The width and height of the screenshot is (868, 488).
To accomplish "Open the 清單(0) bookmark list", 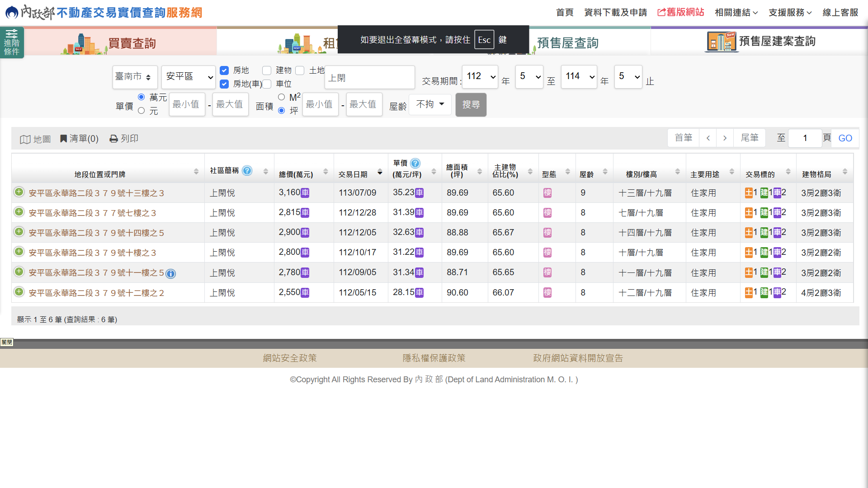I will click(80, 139).
